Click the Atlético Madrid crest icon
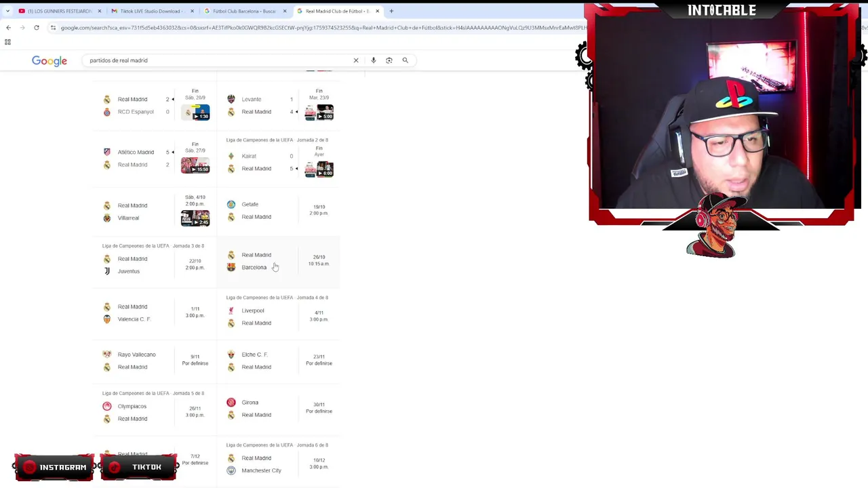This screenshot has height=488, width=868. (x=106, y=152)
